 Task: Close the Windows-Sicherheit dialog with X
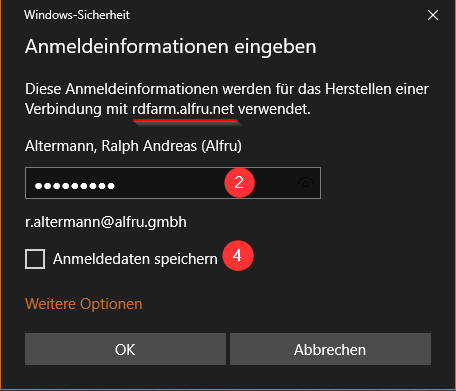click(x=433, y=15)
